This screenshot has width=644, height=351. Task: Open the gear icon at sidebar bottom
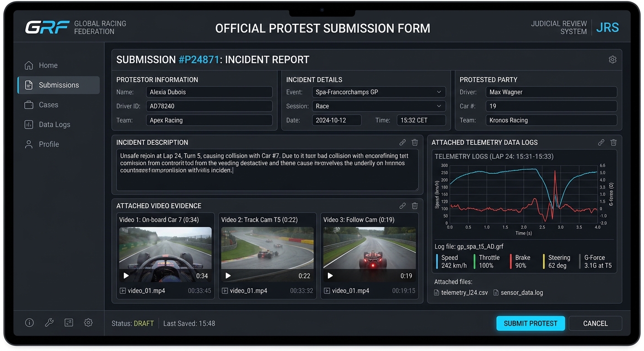[88, 323]
